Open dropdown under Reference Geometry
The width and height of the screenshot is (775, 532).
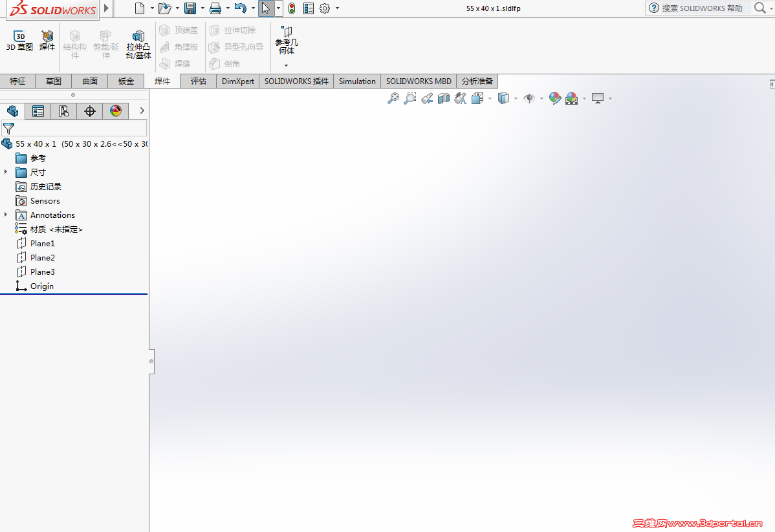pyautogui.click(x=286, y=65)
